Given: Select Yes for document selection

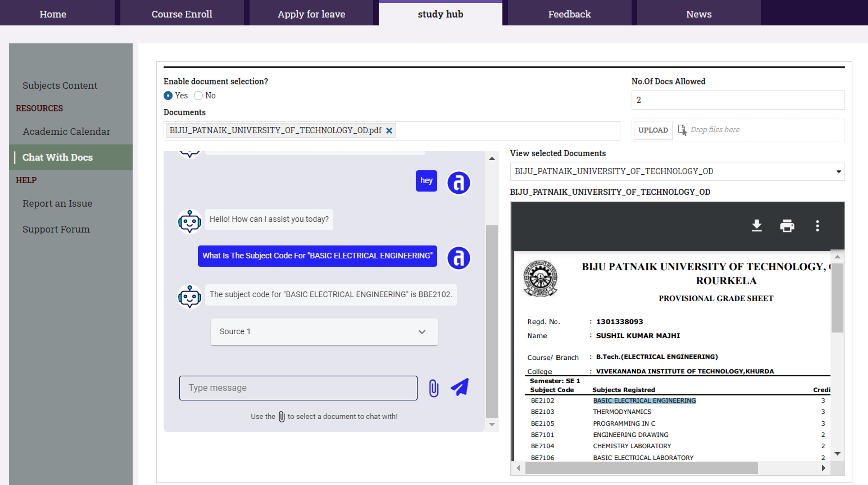Looking at the screenshot, I should pos(168,96).
